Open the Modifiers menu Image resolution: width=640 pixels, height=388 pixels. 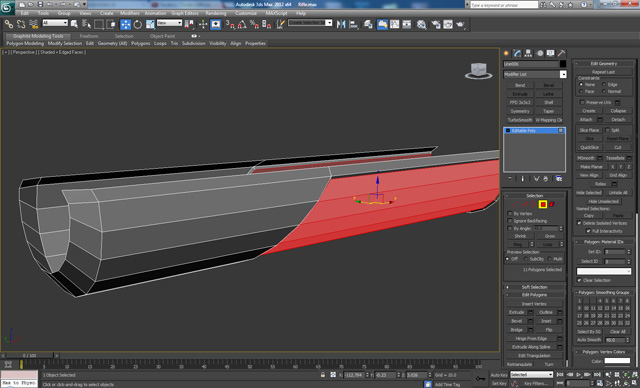(130, 13)
